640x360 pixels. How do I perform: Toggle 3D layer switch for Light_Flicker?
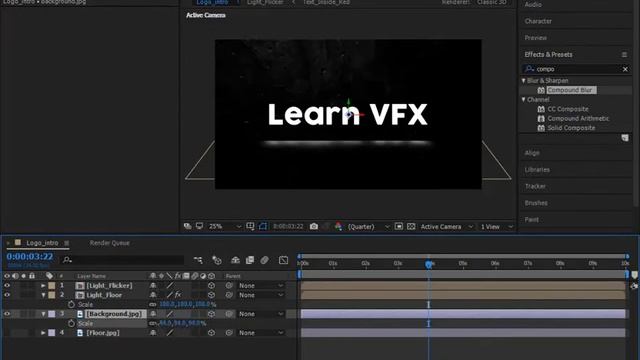click(211, 286)
